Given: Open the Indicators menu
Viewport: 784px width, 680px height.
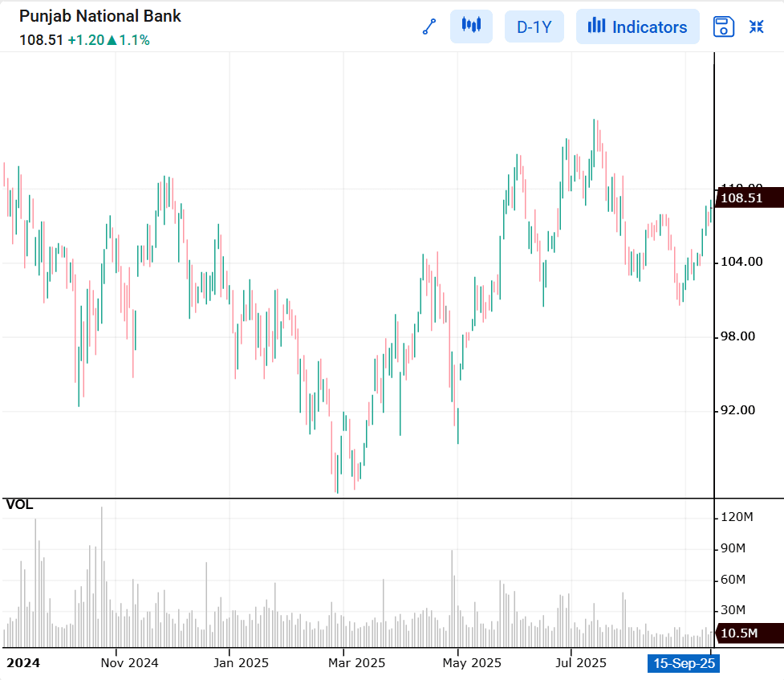Looking at the screenshot, I should 637,26.
